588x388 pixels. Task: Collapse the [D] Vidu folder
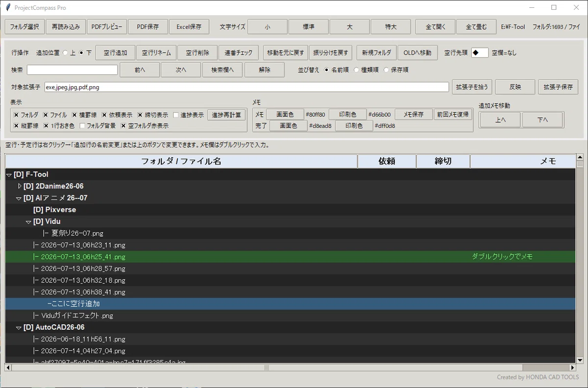28,222
